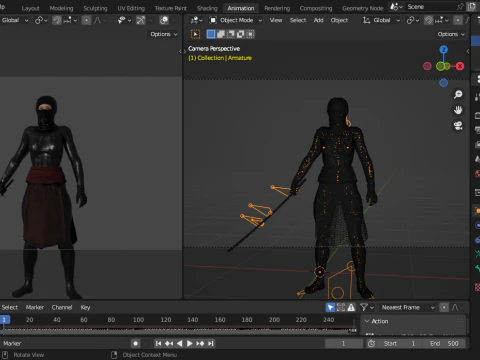The width and height of the screenshot is (480, 360).
Task: Toggle snapping magnet in right viewport header
Action: tap(429, 20)
